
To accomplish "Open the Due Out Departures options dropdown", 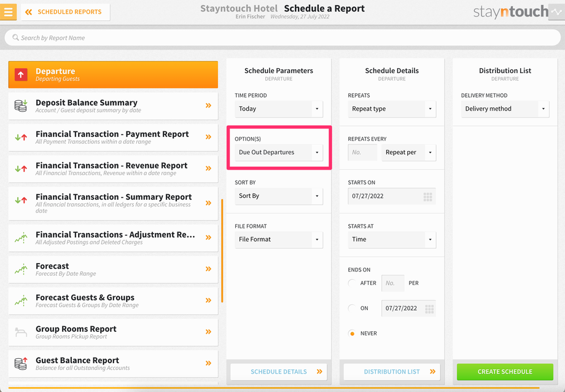I will tap(279, 152).
